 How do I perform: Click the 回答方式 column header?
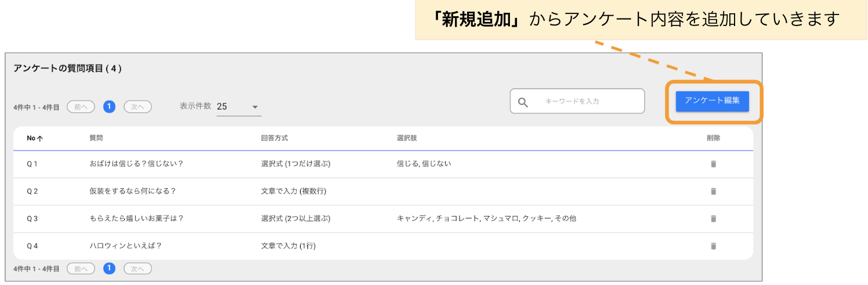[274, 138]
